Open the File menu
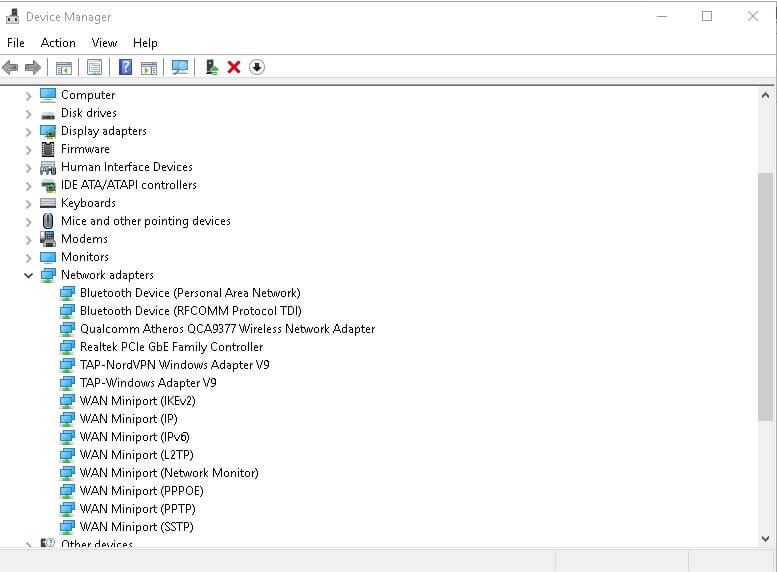This screenshot has width=777, height=572. [15, 43]
